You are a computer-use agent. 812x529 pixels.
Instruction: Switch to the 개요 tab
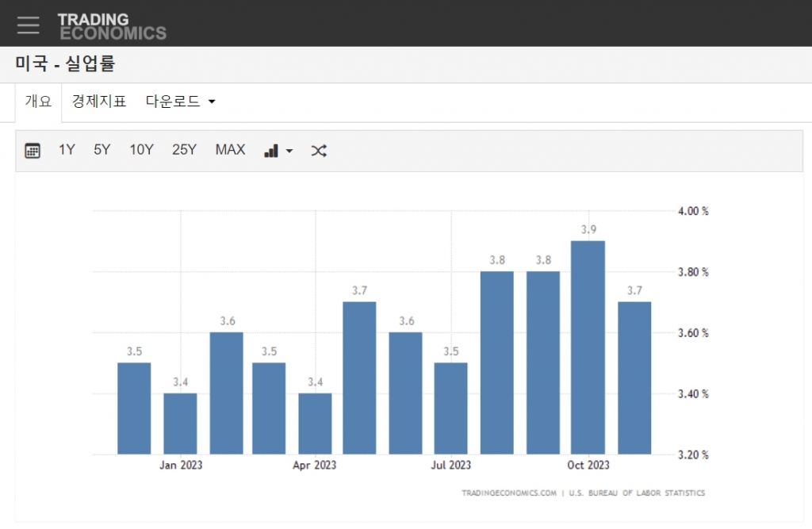(x=38, y=102)
